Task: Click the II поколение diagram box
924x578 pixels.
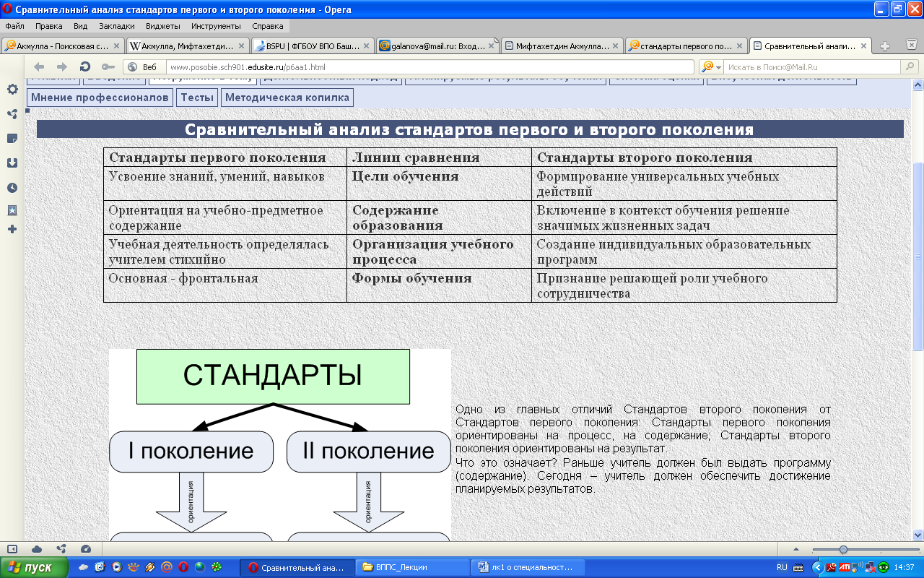Action: click(x=368, y=452)
